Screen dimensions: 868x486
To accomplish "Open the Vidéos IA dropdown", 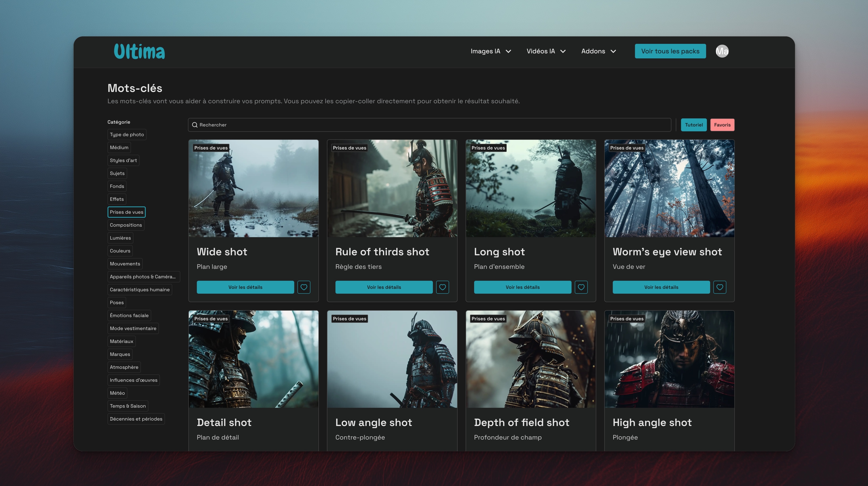I will [546, 51].
